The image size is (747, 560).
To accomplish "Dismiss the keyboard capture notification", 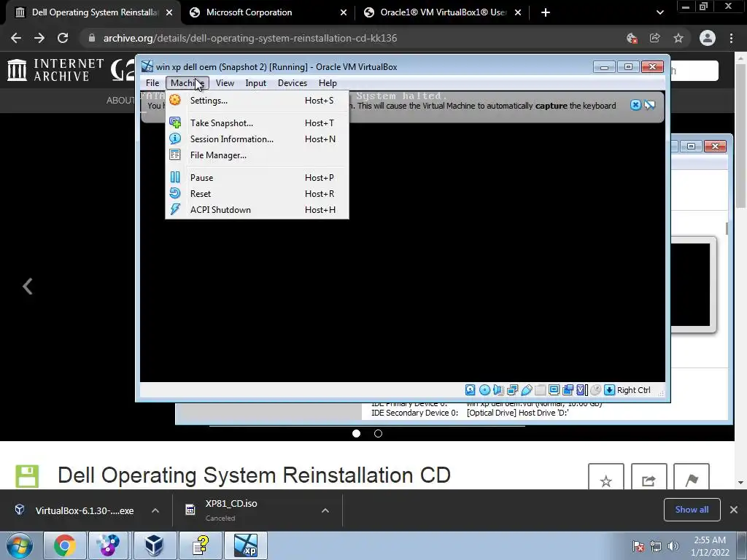I will pos(635,105).
